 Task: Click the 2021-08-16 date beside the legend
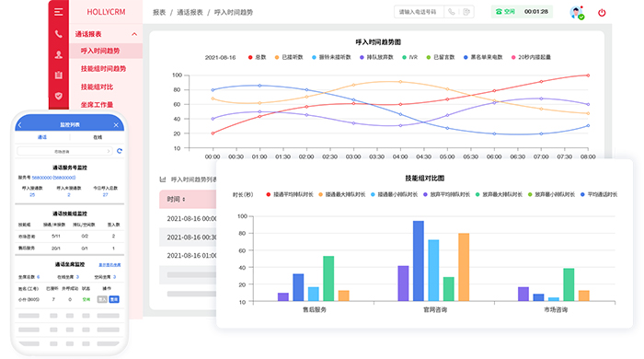[x=220, y=57]
